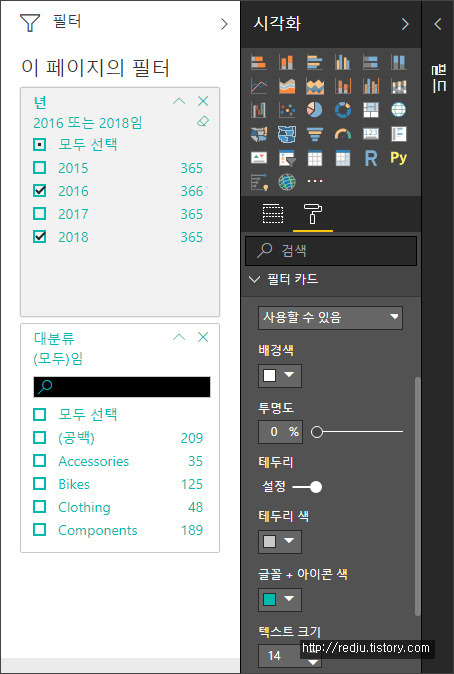Select the Filled map visual

tap(259, 134)
